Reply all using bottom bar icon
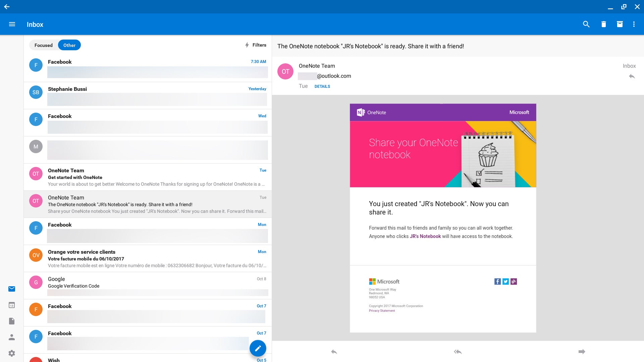Screen dimensions: 644x362 (x=458, y=352)
